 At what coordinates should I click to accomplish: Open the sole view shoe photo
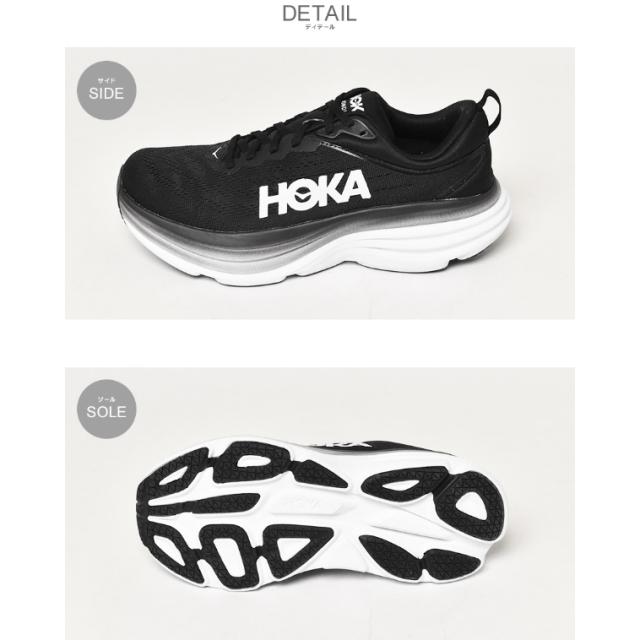pos(320,504)
